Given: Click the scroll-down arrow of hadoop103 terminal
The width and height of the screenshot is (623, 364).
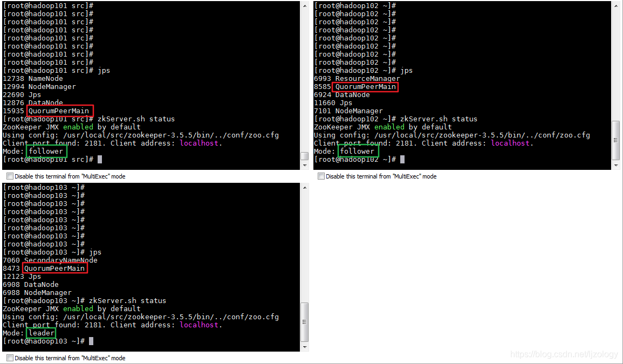Looking at the screenshot, I should point(305,347).
